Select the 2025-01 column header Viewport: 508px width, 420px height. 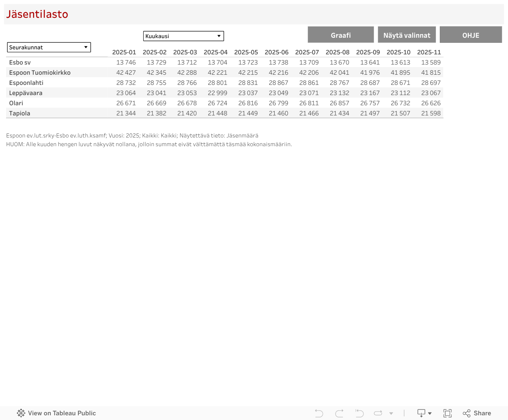(x=124, y=52)
